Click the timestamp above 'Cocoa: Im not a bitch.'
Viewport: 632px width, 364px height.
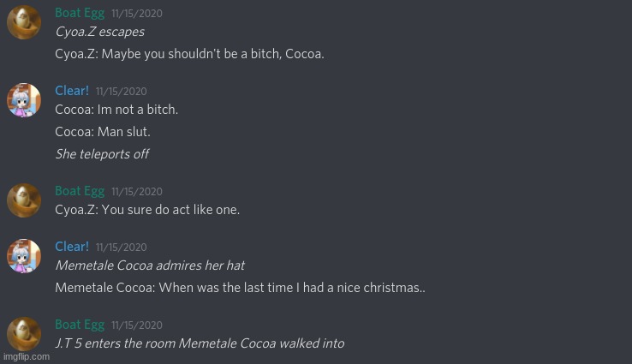click(122, 92)
